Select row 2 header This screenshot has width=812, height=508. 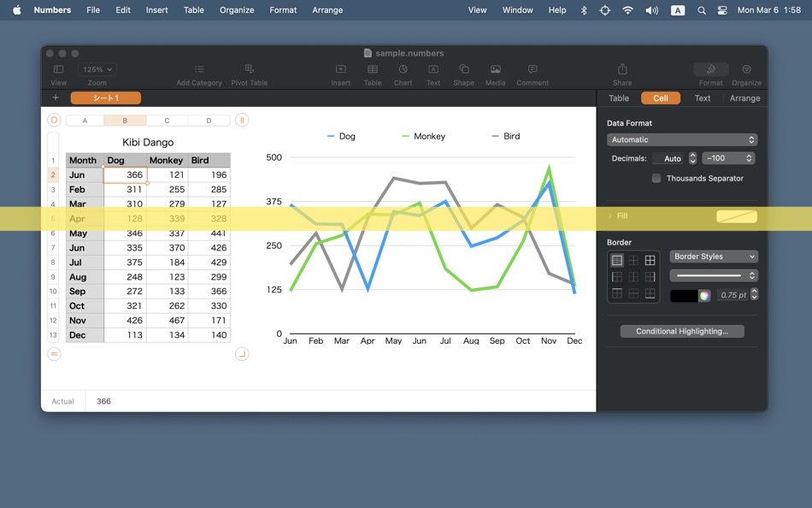pyautogui.click(x=53, y=174)
